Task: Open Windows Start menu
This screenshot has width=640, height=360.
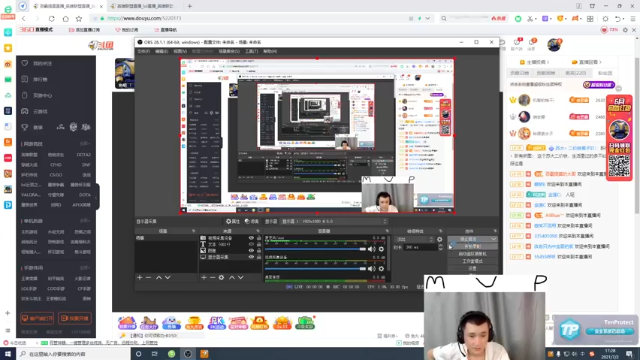Action: pyautogui.click(x=8, y=354)
